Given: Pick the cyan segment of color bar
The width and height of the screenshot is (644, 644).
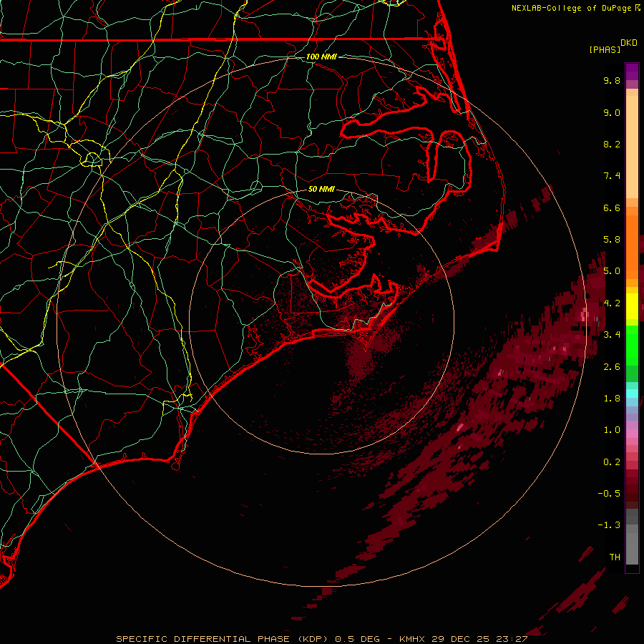Looking at the screenshot, I should [632, 394].
